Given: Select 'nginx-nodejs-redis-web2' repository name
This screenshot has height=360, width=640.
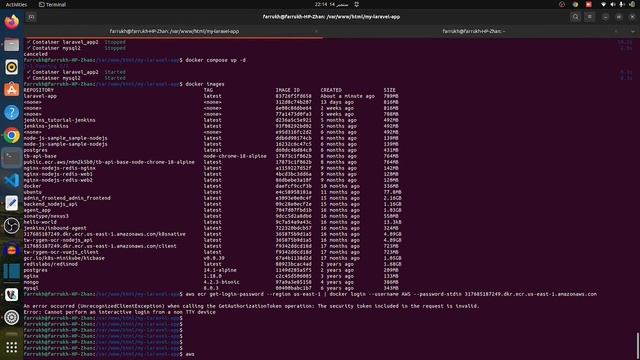Looking at the screenshot, I should pyautogui.click(x=58, y=180).
